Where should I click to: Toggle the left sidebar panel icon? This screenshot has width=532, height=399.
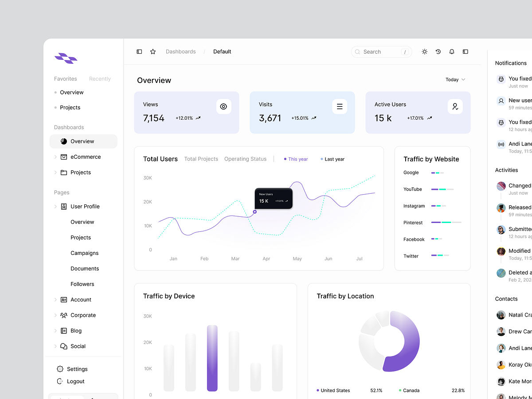click(x=139, y=52)
